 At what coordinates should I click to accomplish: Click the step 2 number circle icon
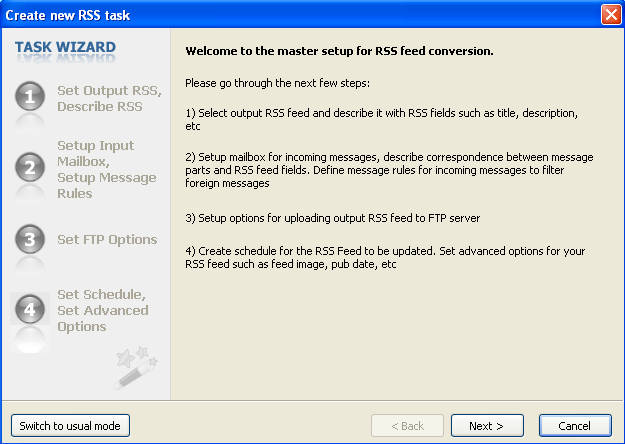coord(30,168)
